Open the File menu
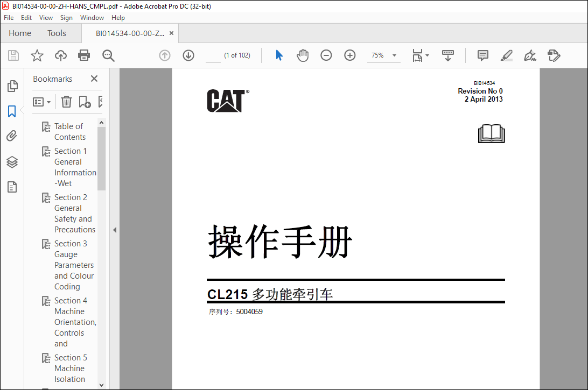Image resolution: width=588 pixels, height=390 pixels. [x=9, y=18]
